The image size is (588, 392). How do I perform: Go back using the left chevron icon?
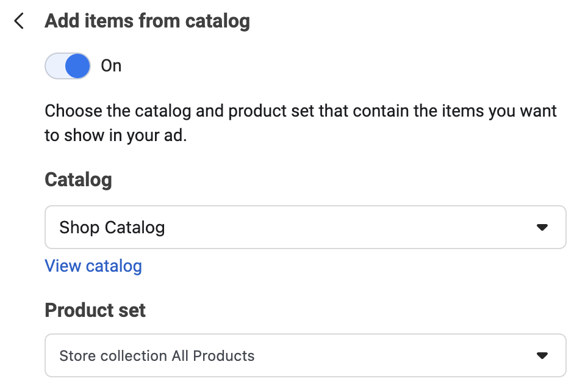(x=20, y=21)
